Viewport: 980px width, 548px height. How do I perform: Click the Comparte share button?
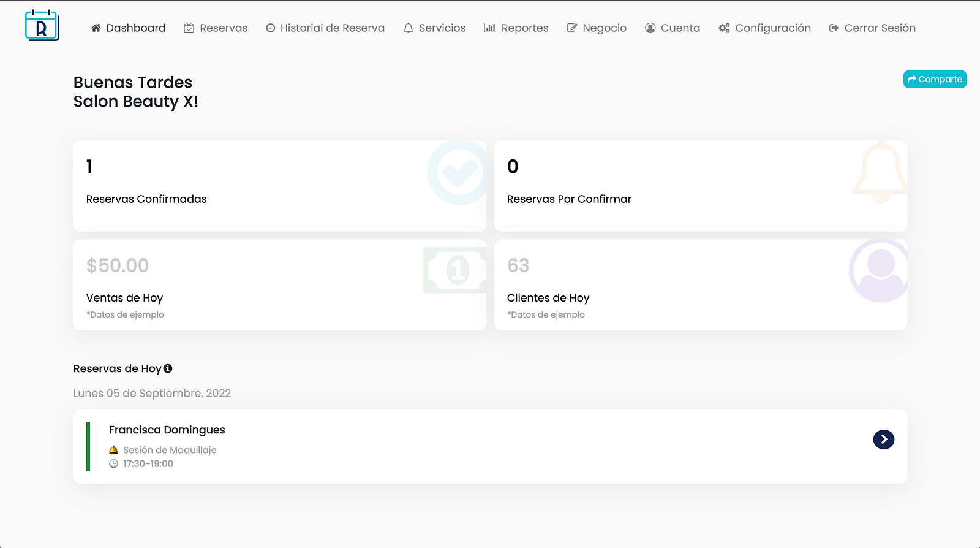pyautogui.click(x=935, y=79)
